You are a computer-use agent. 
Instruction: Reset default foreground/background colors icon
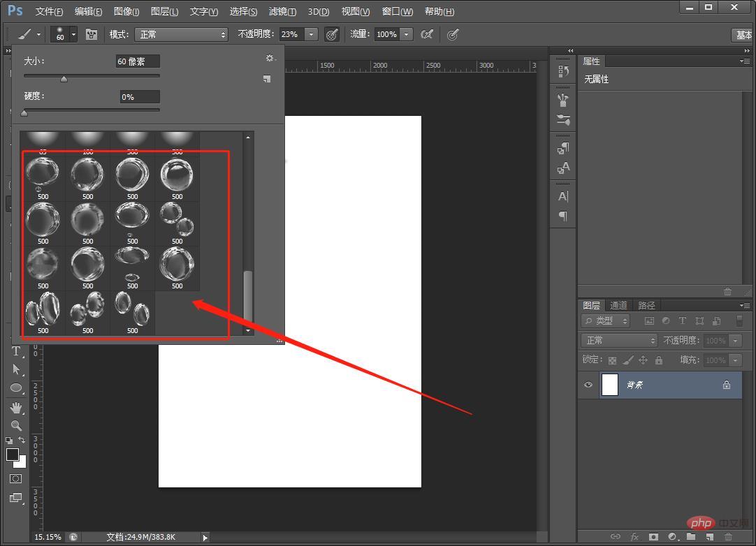9,440
